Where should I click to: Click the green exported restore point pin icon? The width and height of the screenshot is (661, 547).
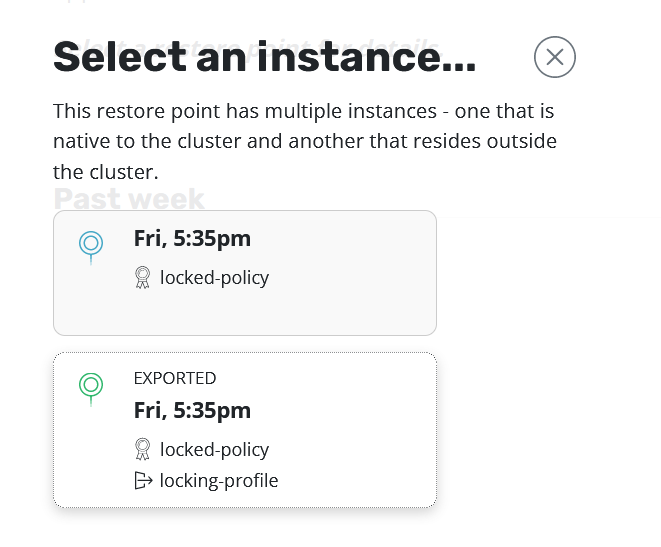91,385
